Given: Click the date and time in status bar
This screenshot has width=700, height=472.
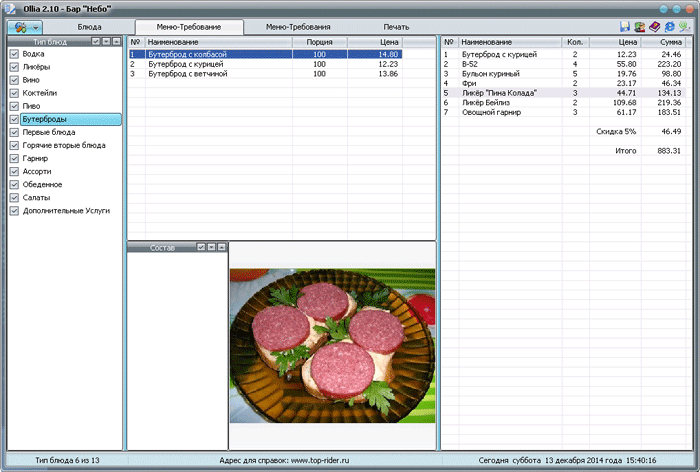Looking at the screenshot, I should [x=567, y=460].
